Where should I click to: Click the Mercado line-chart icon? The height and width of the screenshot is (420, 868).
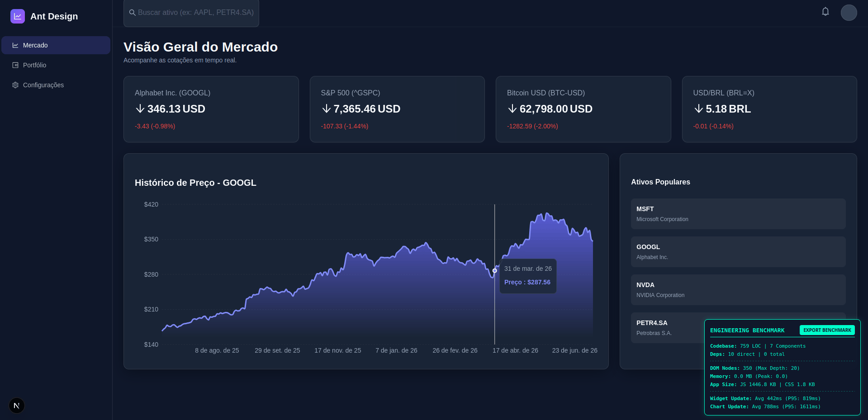[15, 45]
